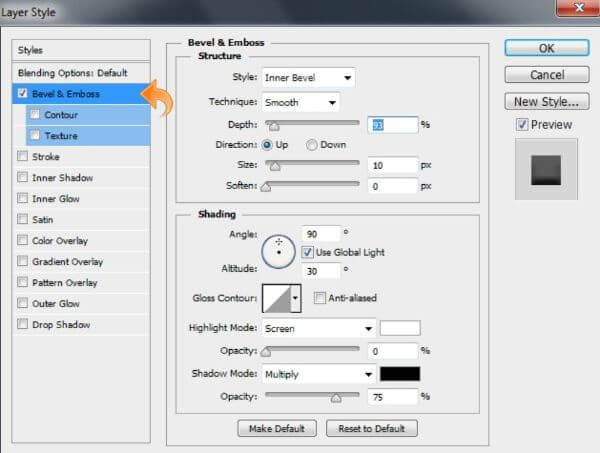600x453 pixels.
Task: Uncheck the Preview checkbox
Action: pos(522,125)
